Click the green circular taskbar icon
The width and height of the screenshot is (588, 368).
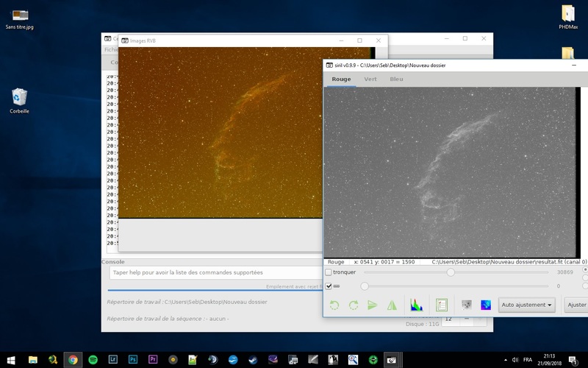pyautogui.click(x=373, y=360)
